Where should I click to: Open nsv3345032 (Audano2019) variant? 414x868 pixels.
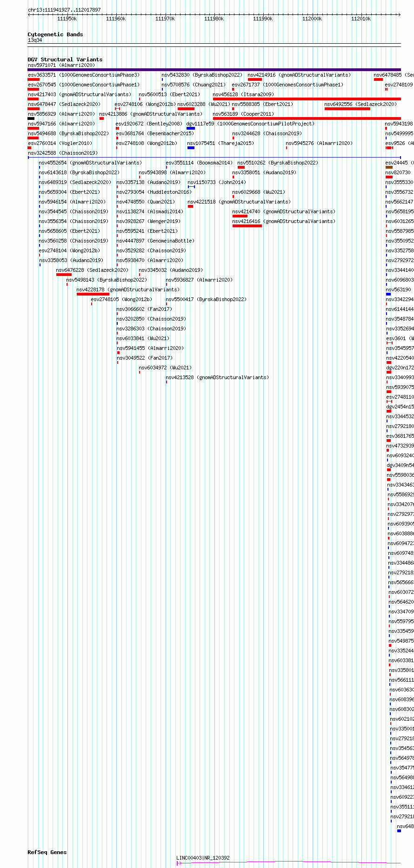(171, 270)
